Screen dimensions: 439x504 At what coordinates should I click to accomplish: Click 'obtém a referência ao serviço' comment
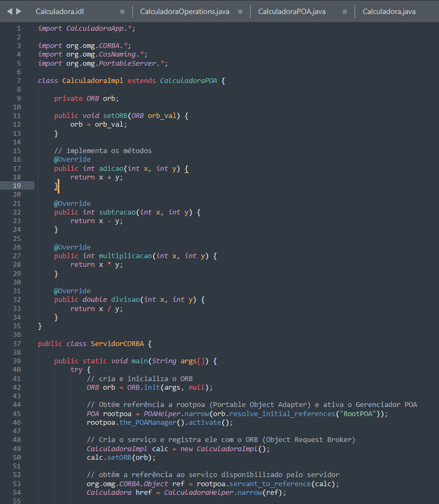pyautogui.click(x=213, y=475)
